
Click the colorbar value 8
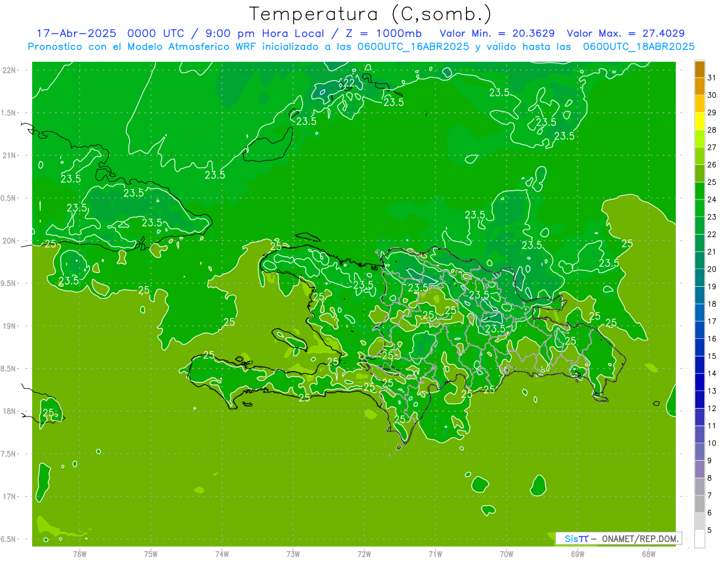pyautogui.click(x=710, y=478)
